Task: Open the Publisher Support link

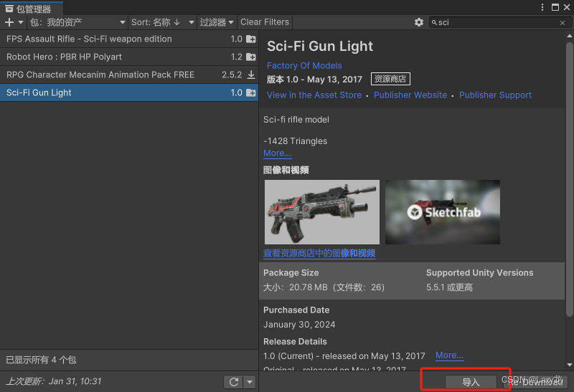Action: [495, 95]
